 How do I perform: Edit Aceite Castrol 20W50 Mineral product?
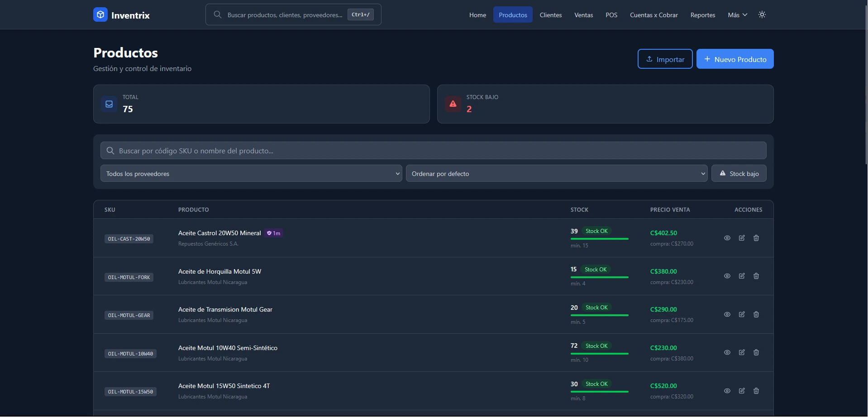742,238
